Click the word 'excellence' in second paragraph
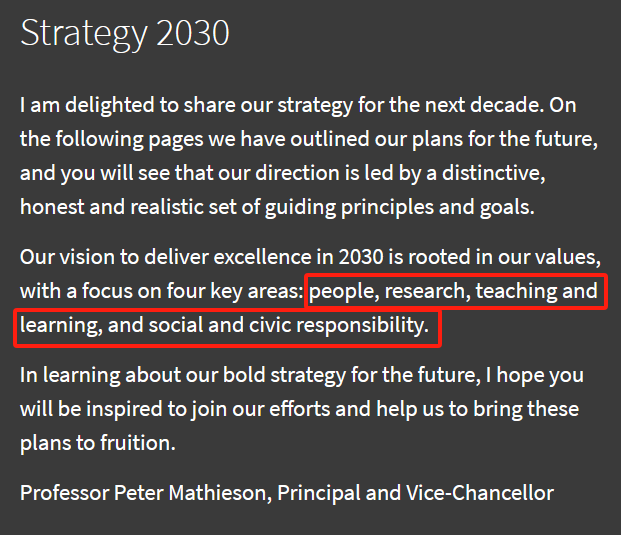 click(x=262, y=257)
